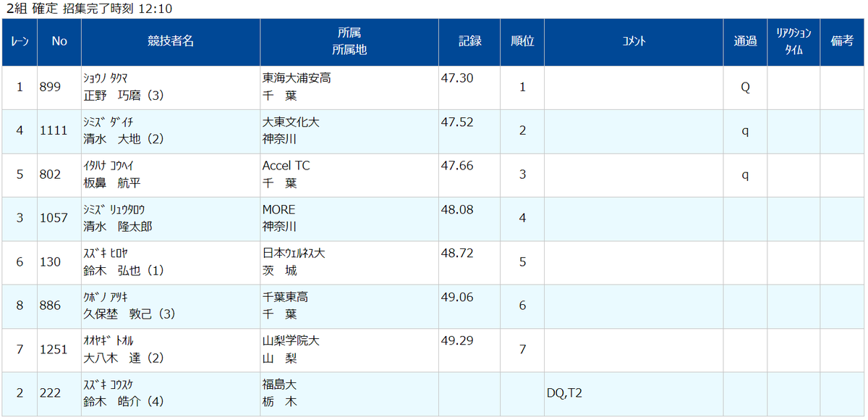This screenshot has width=868, height=420.
Task: Click bib number 1057
Action: [x=54, y=218]
